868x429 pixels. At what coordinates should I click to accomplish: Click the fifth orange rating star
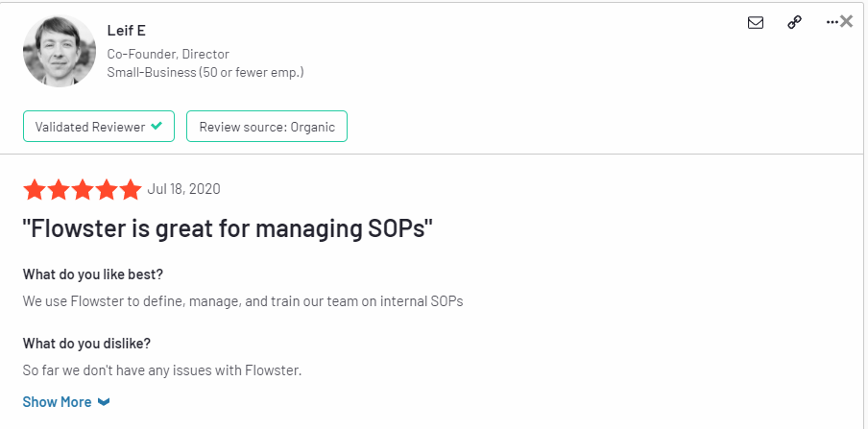(x=132, y=189)
